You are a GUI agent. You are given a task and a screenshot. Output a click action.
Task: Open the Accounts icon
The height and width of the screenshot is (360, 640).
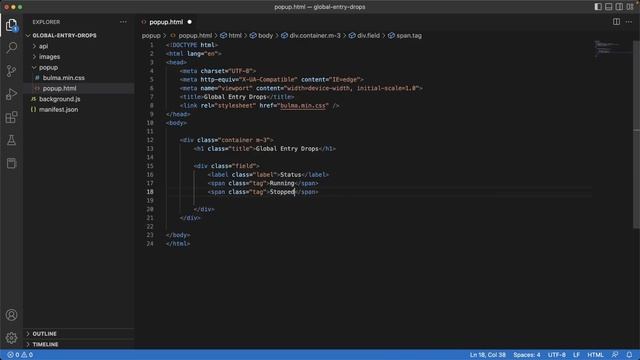(x=11, y=315)
